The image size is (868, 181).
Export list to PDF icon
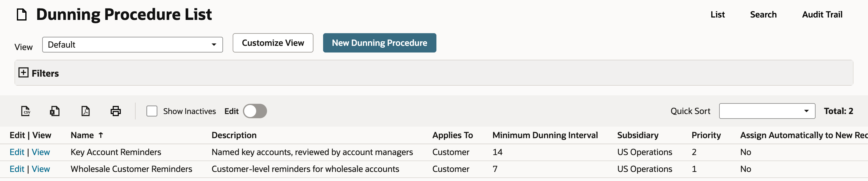(85, 111)
